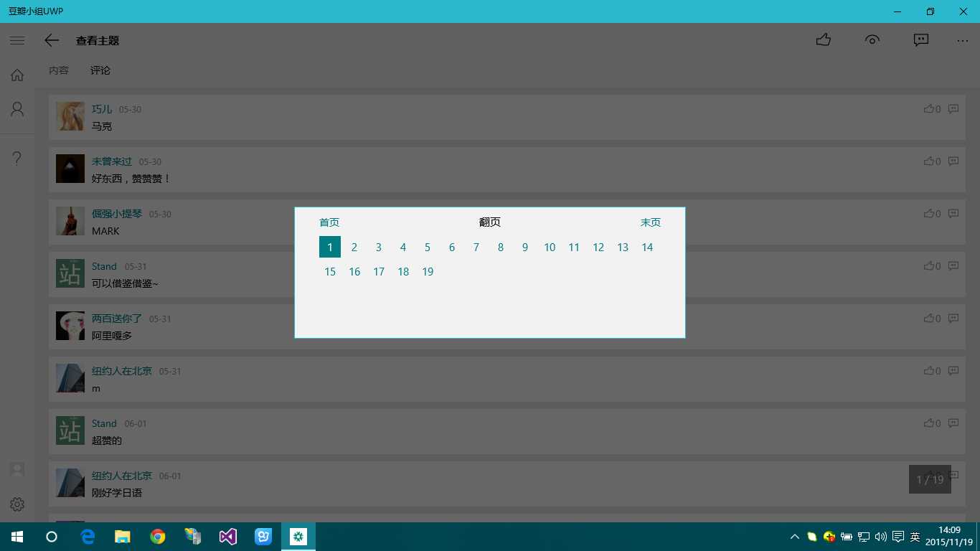This screenshot has width=980, height=551.
Task: Select page 1 in the pager
Action: pos(330,247)
